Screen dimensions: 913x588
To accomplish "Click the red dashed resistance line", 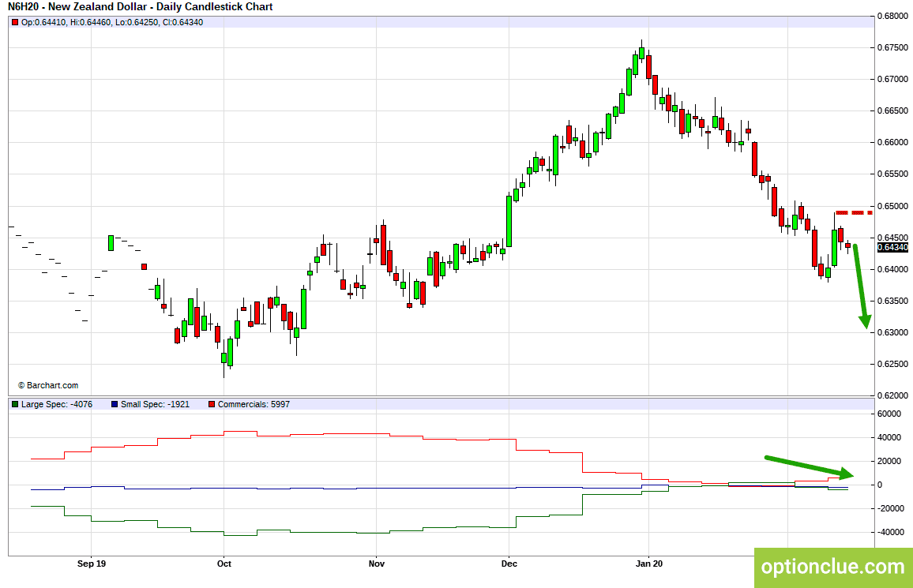I will [x=854, y=213].
